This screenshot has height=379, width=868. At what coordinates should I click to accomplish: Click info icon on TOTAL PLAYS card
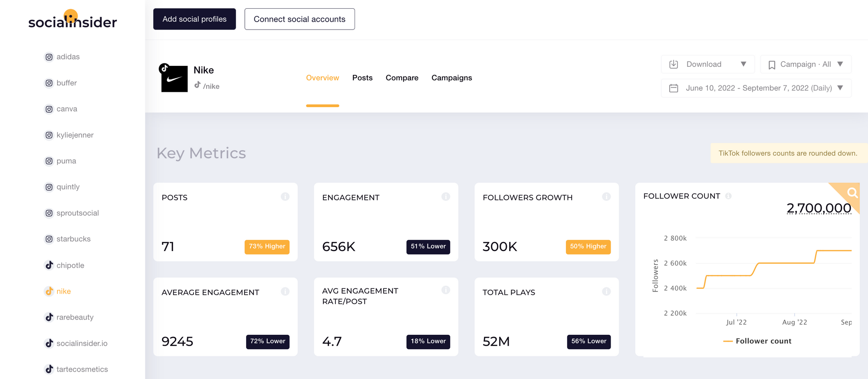[x=606, y=291]
